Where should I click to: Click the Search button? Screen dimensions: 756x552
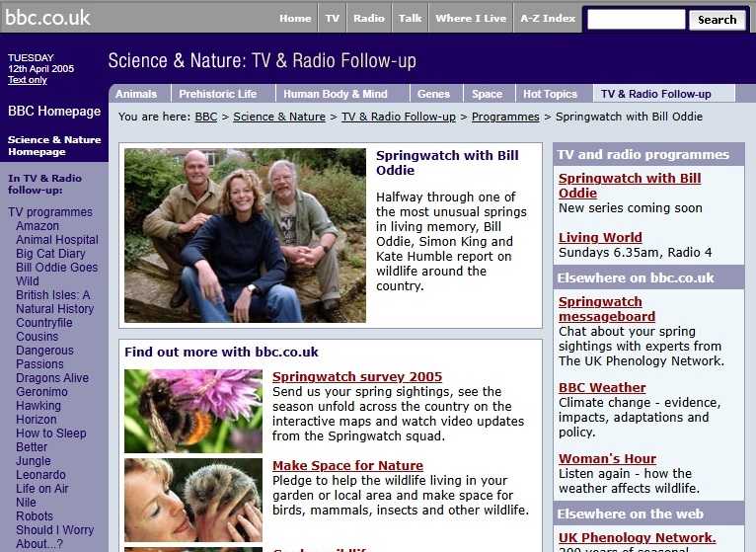click(x=717, y=20)
